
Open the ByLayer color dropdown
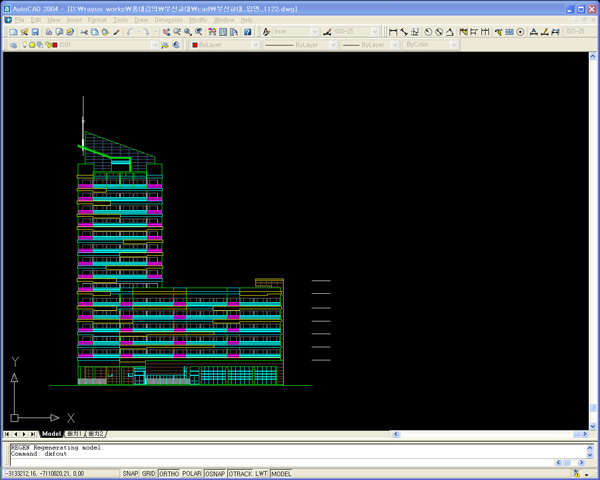[x=257, y=45]
